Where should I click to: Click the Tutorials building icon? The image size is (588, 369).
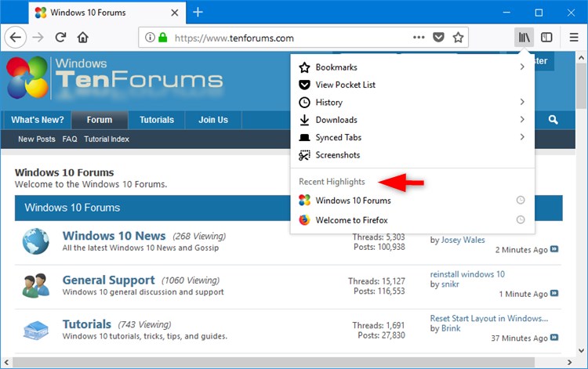tap(35, 330)
